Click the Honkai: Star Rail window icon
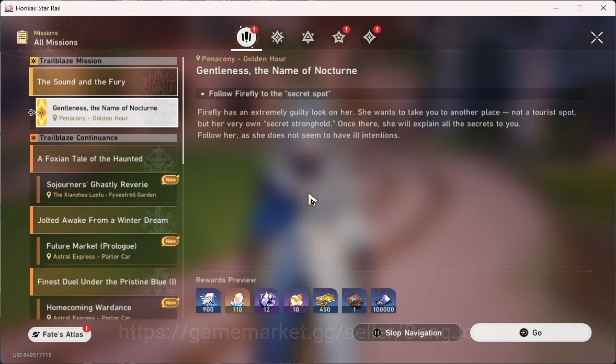The image size is (616, 364). tap(9, 8)
